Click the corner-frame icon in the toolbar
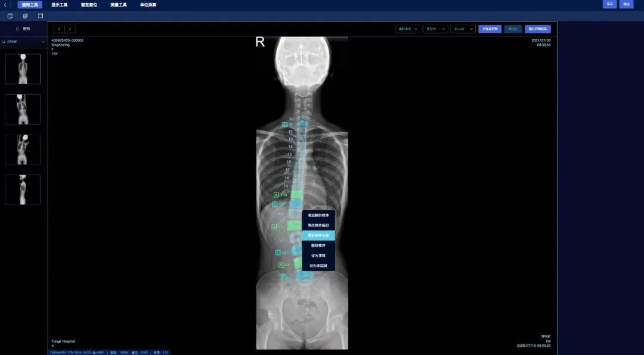 (x=41, y=16)
